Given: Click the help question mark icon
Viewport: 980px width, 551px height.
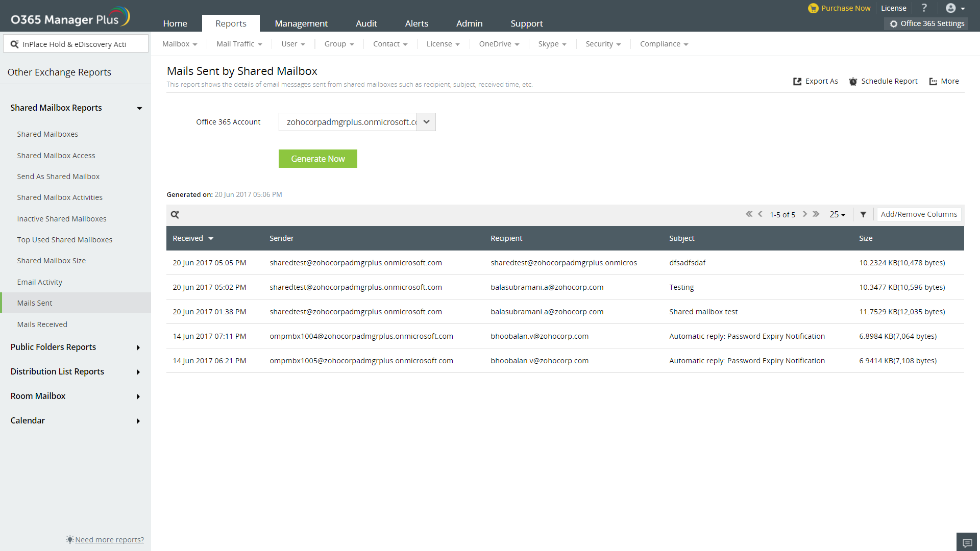Looking at the screenshot, I should click(x=924, y=8).
